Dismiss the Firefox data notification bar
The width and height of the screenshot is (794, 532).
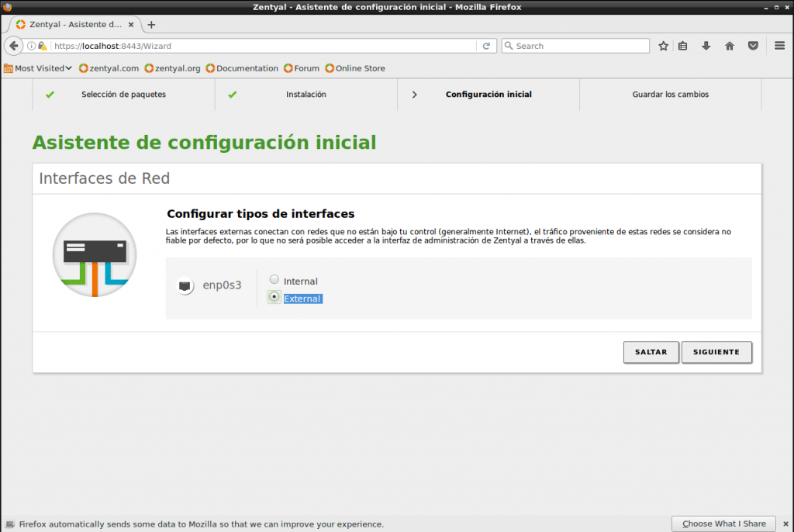(x=785, y=523)
